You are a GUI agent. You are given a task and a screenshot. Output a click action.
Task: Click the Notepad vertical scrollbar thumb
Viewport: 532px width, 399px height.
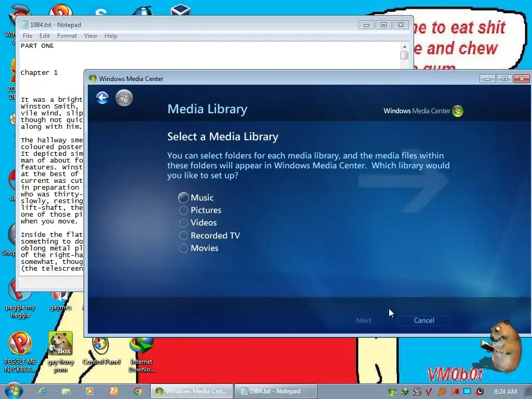click(x=404, y=55)
